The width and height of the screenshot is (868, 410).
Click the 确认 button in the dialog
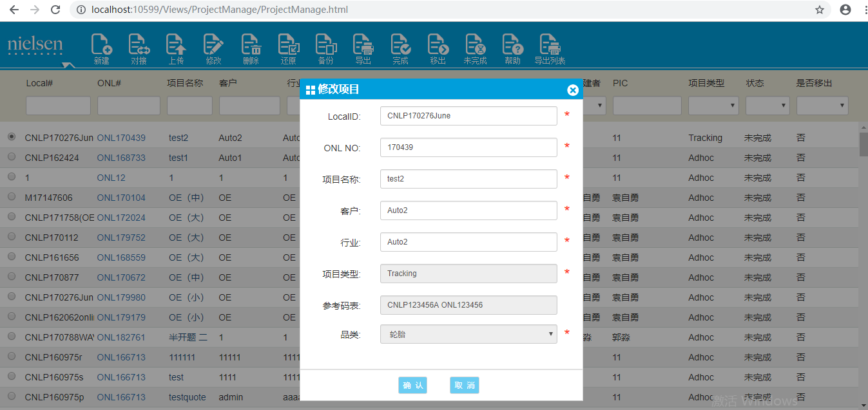pyautogui.click(x=412, y=386)
